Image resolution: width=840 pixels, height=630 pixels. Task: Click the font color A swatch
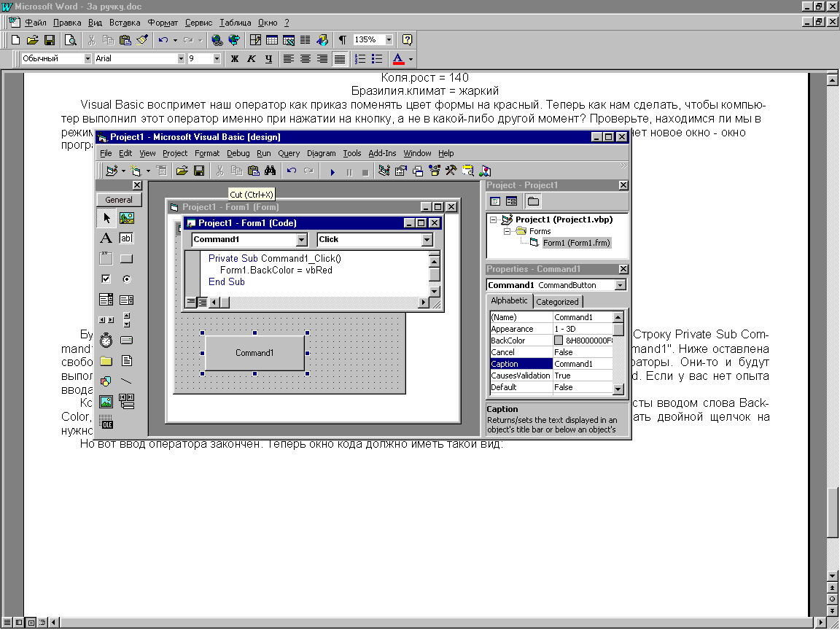click(x=398, y=59)
